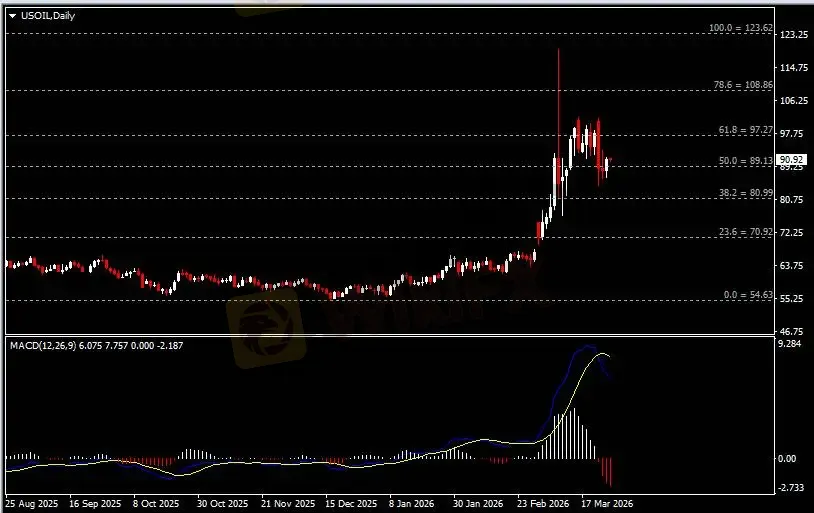The width and height of the screenshot is (814, 513).
Task: Click MACD axis value 0.00
Action: click(x=788, y=458)
